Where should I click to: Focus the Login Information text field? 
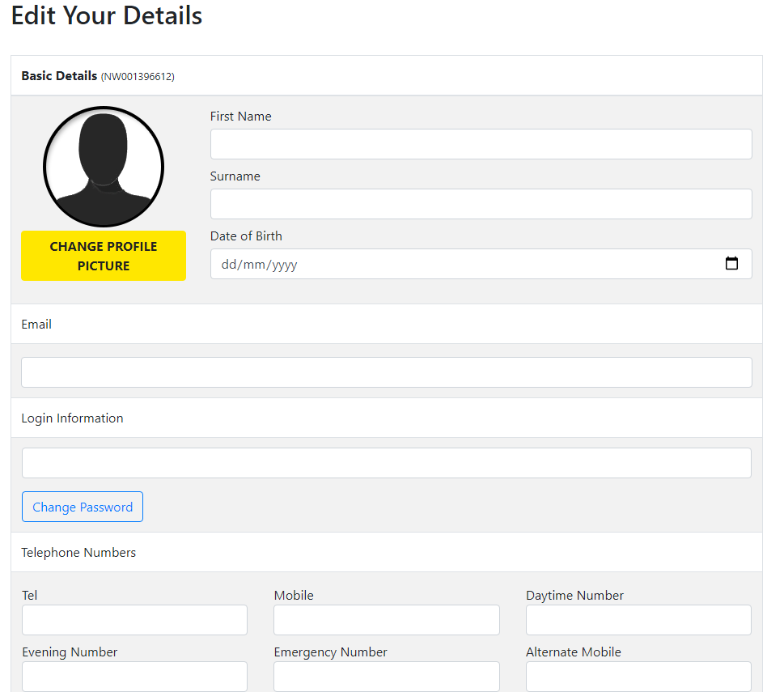pyautogui.click(x=386, y=463)
